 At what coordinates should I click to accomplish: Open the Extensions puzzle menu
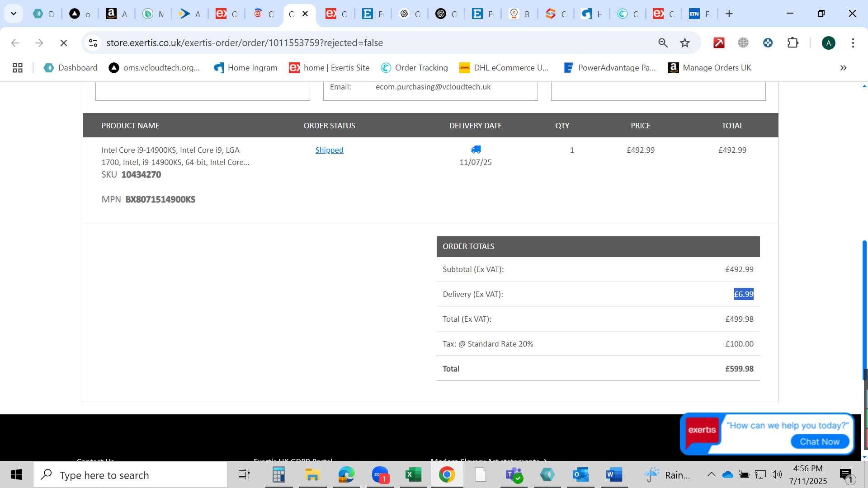pyautogui.click(x=793, y=43)
